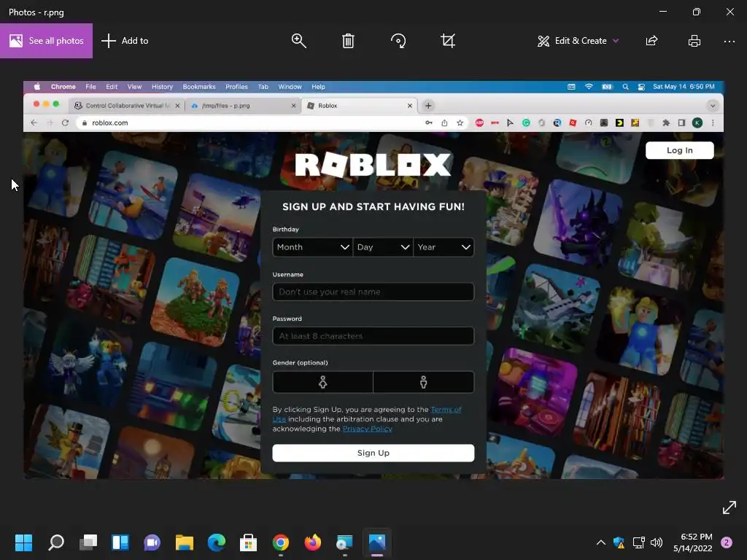The image size is (747, 560).
Task: Click the Add to button
Action: click(x=125, y=41)
